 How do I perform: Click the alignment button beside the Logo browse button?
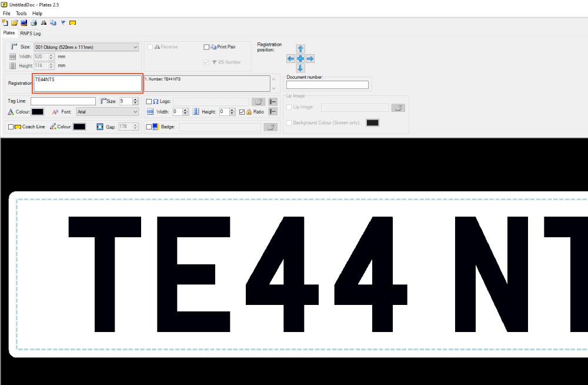tap(273, 102)
